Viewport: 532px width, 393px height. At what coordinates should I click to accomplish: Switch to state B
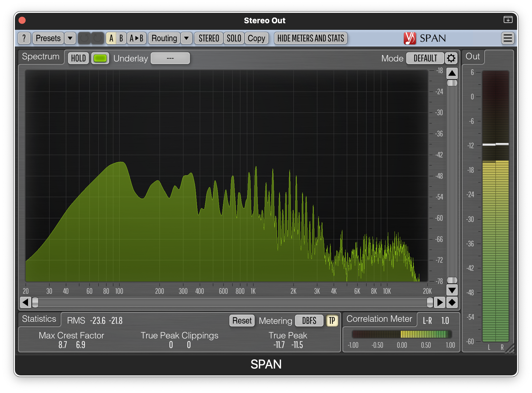[x=121, y=38]
